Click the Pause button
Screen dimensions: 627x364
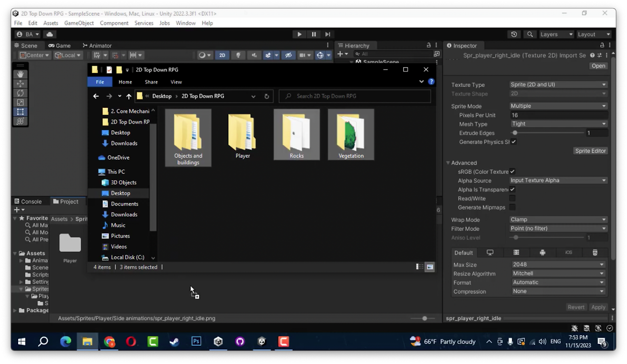(313, 34)
